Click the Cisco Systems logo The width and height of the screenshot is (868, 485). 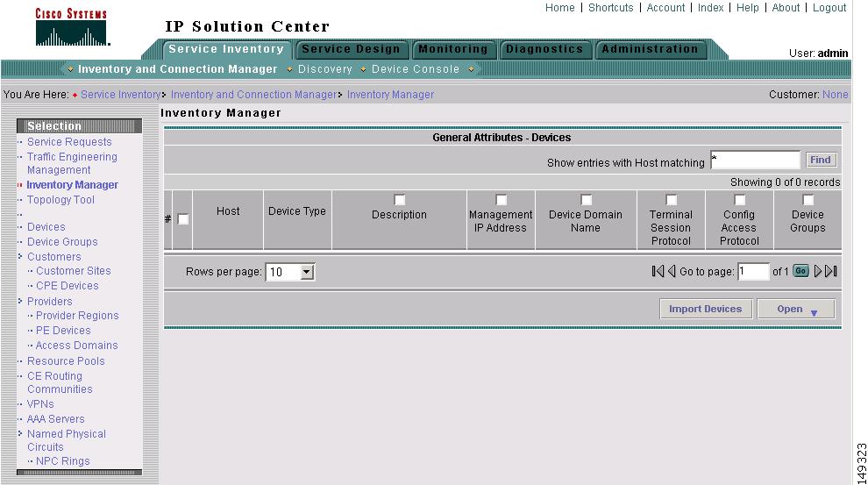[72, 27]
